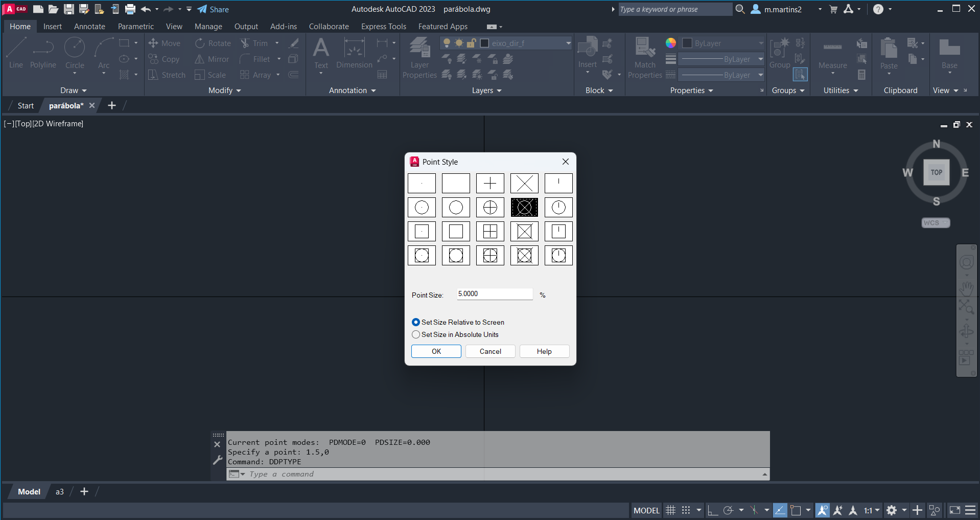Click the ByLayer color swatch square
Image resolution: width=980 pixels, height=520 pixels.
tap(688, 43)
